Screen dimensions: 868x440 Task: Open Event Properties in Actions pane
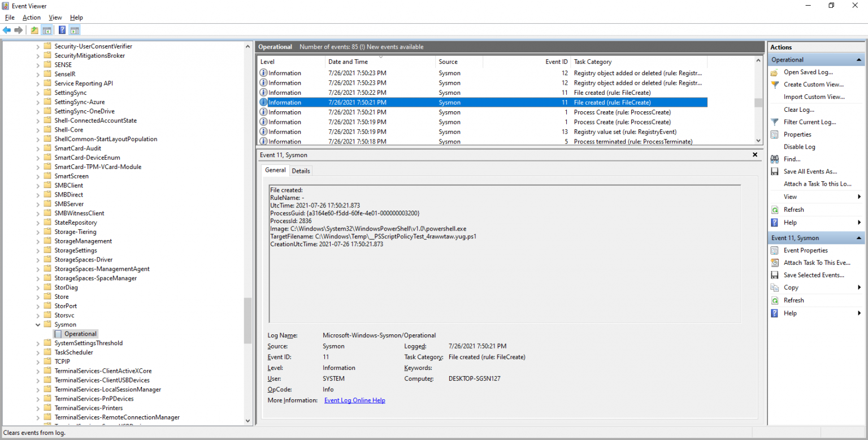point(805,251)
